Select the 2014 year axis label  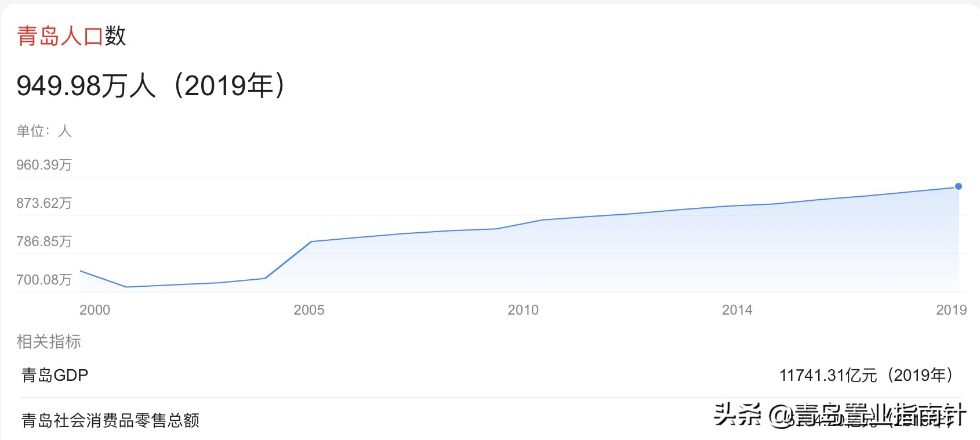(x=736, y=310)
